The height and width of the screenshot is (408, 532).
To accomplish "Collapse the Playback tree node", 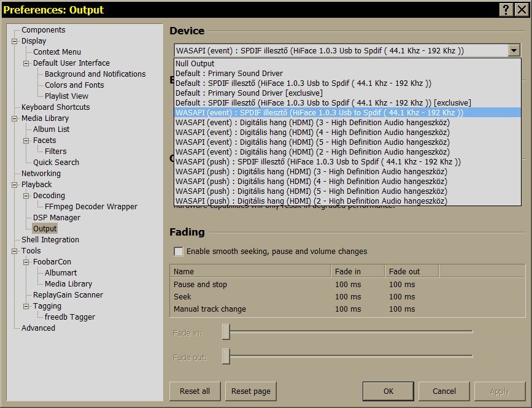I will tap(15, 185).
